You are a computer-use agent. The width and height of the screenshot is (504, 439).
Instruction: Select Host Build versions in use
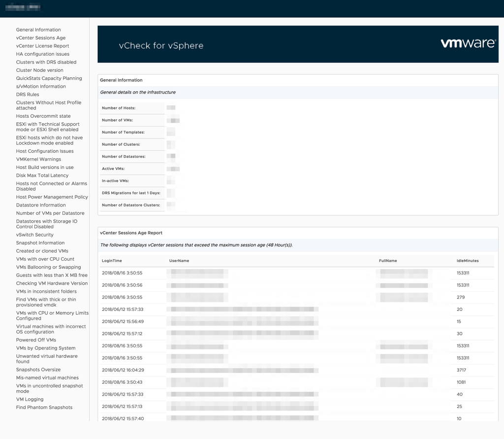point(45,167)
